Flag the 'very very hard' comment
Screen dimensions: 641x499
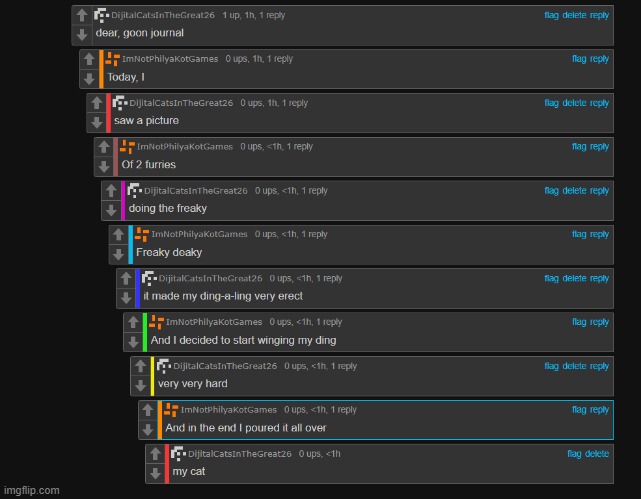(551, 366)
